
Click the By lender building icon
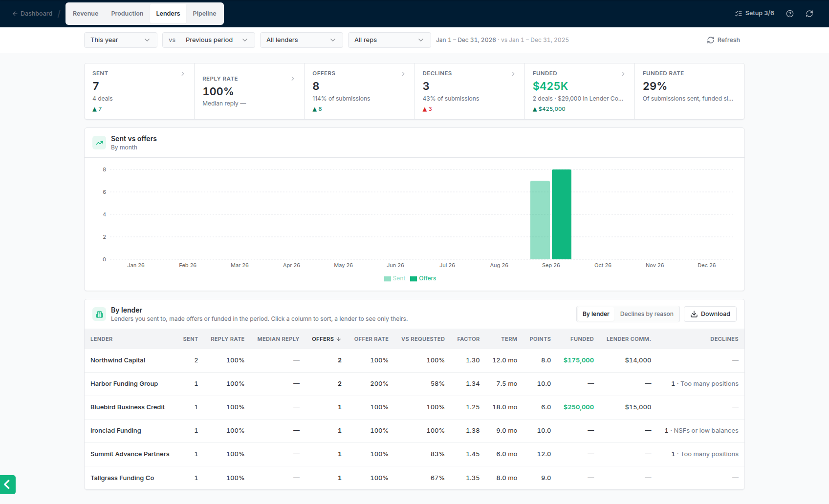tap(99, 314)
